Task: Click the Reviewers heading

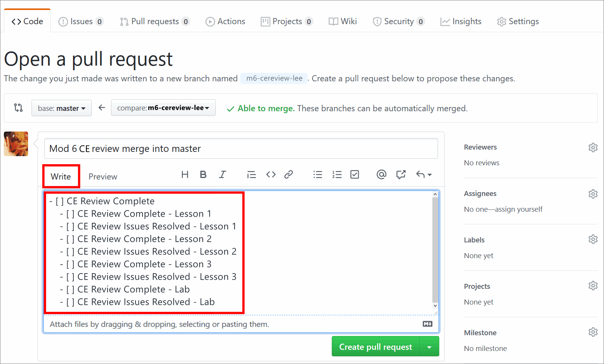Action: click(480, 147)
